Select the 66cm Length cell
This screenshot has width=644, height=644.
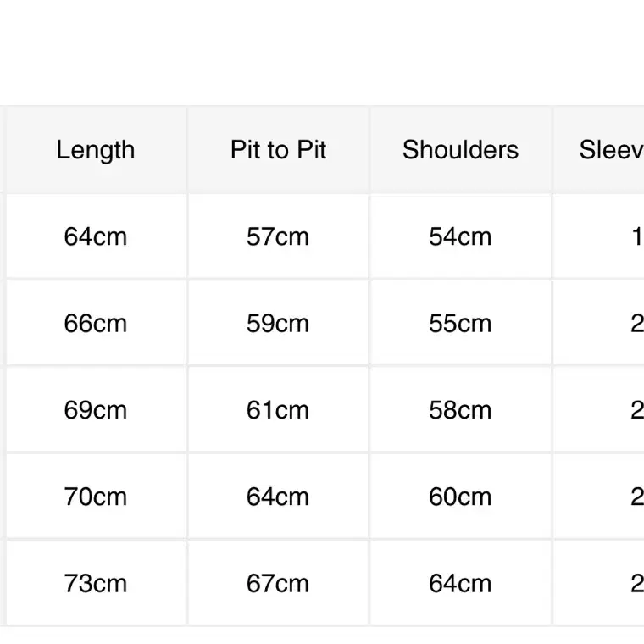coord(96,323)
